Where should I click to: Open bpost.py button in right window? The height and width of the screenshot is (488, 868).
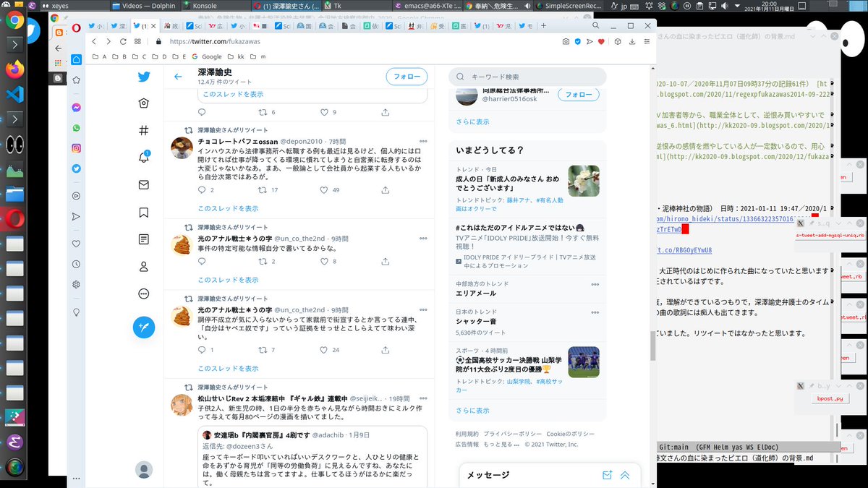(x=830, y=398)
